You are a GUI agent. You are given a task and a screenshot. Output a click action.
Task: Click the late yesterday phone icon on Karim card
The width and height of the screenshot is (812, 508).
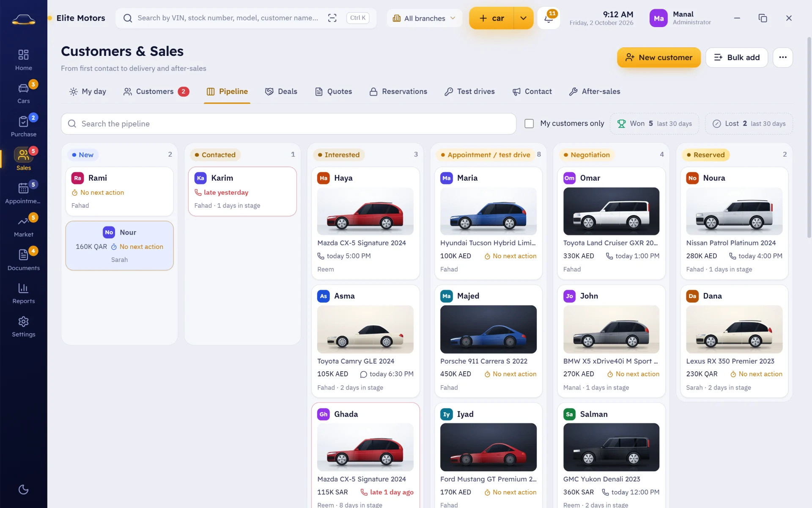[198, 192]
